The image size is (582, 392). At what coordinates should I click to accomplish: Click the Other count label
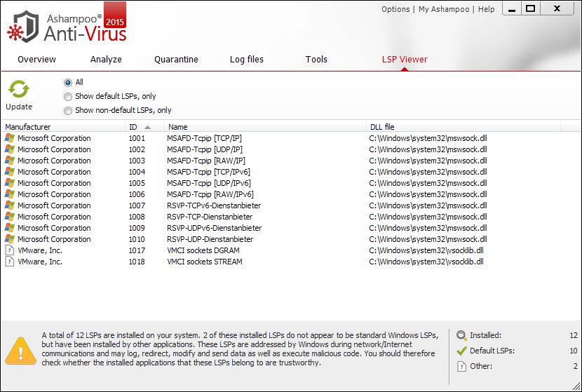481,366
